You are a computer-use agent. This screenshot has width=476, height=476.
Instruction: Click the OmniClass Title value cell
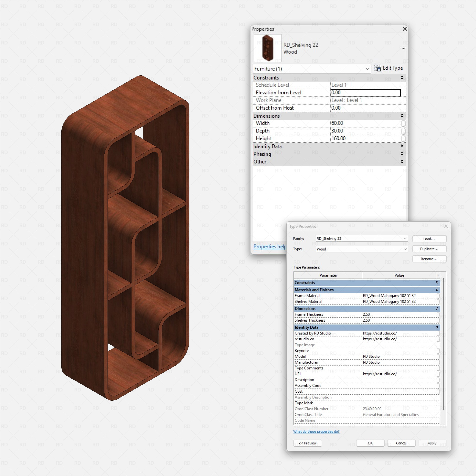[x=399, y=415]
